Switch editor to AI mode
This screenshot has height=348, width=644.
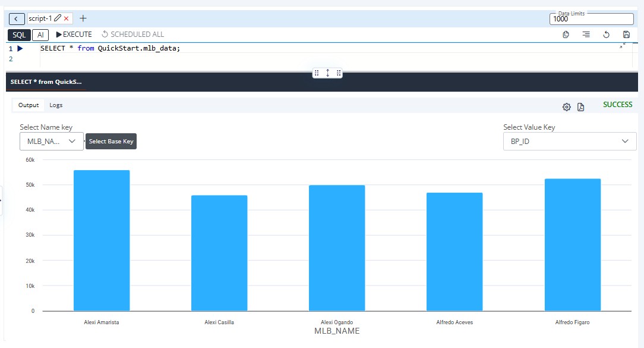(x=40, y=35)
